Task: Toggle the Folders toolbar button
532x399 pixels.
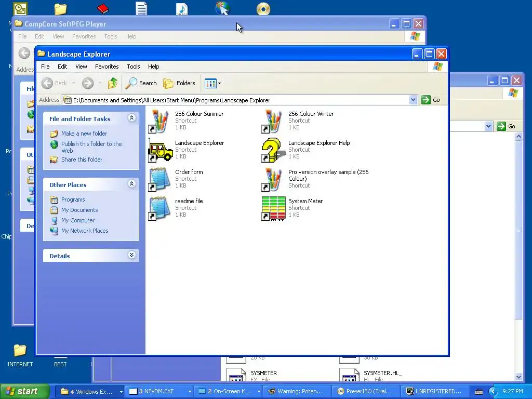Action: pos(179,83)
